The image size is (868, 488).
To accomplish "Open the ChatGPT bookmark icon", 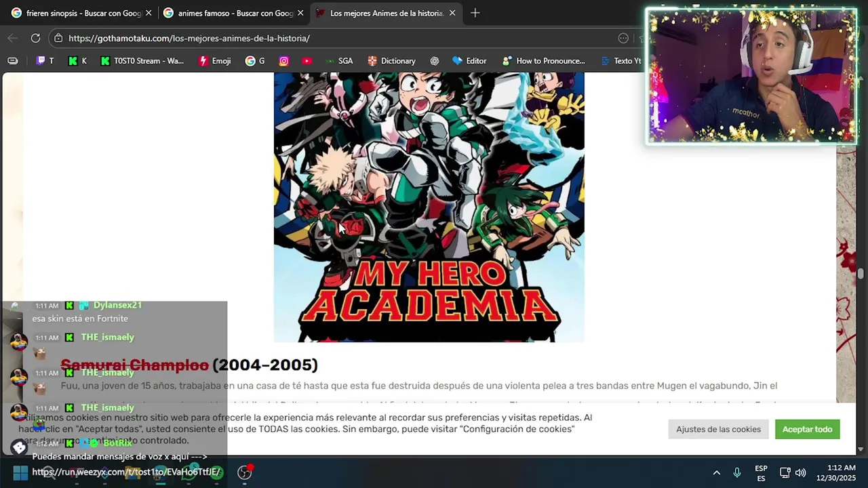I will [435, 60].
